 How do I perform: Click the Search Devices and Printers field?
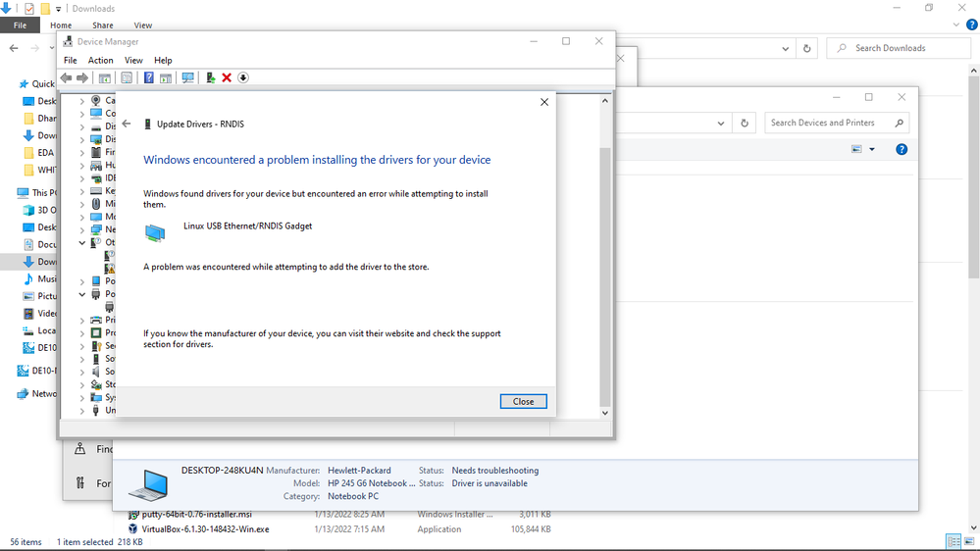837,124
